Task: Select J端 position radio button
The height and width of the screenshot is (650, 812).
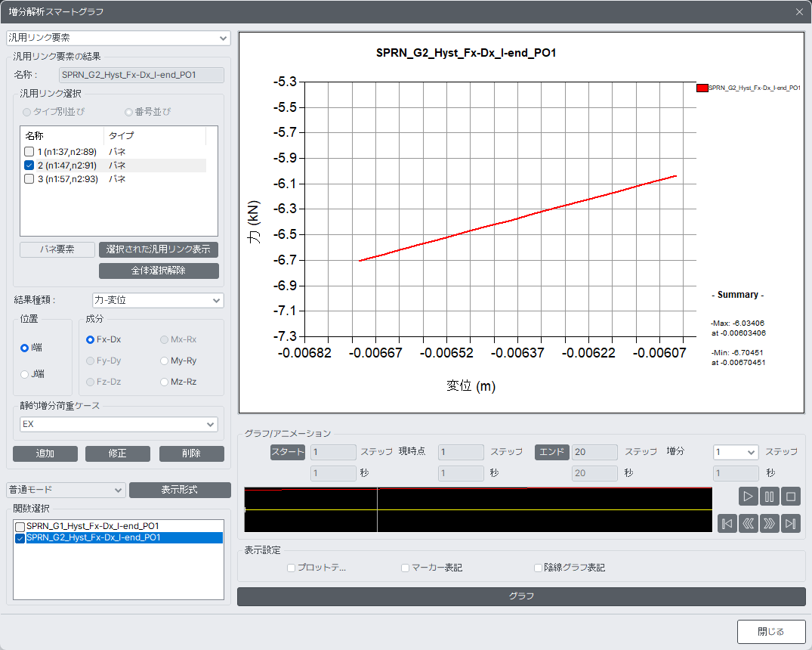Action: [x=24, y=374]
